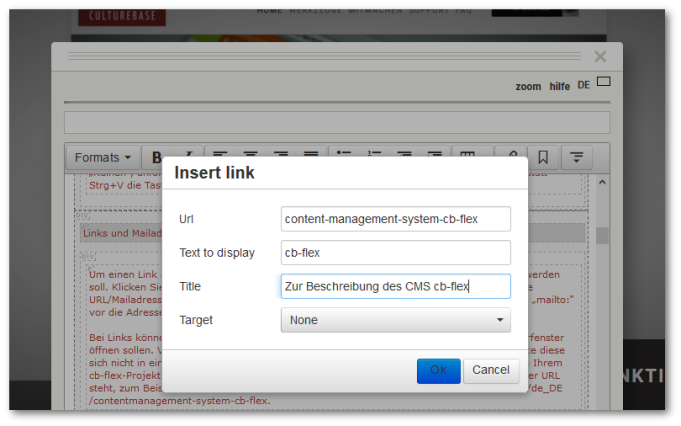Click the justify text icon
Image resolution: width=681 pixels, height=426 pixels.
click(311, 157)
